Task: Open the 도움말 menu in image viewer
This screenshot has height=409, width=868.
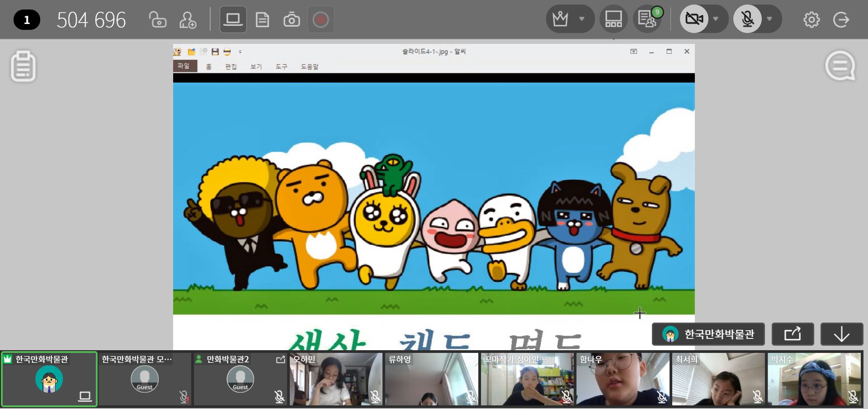Action: point(310,67)
